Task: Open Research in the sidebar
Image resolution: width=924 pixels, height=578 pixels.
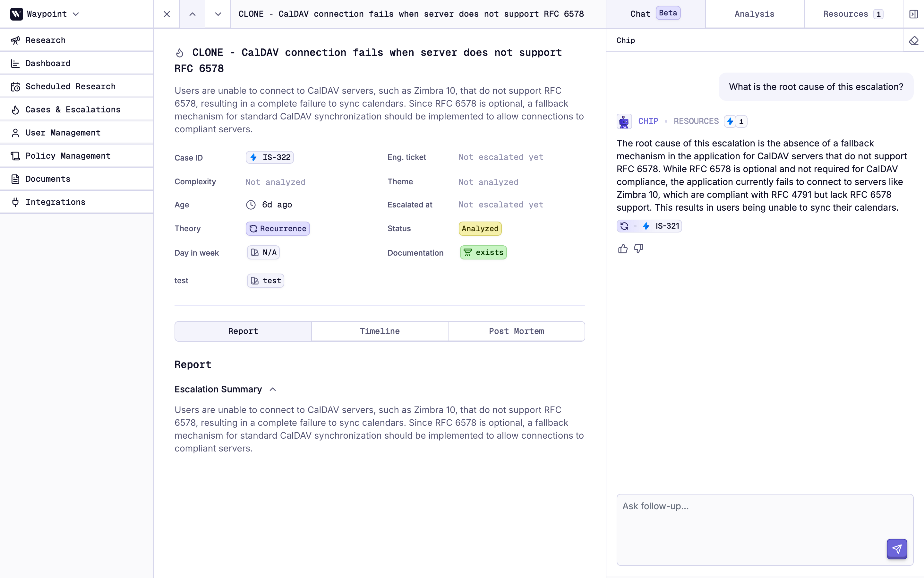Action: tap(77, 40)
